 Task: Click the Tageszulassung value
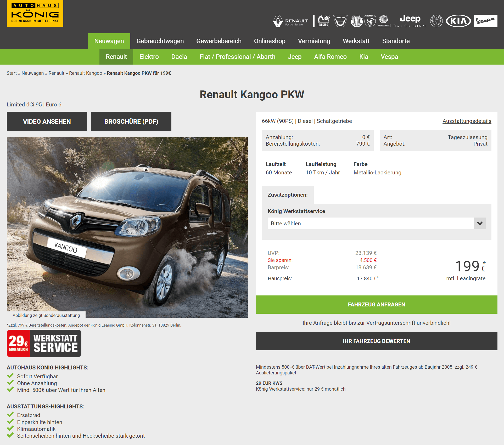pos(467,137)
